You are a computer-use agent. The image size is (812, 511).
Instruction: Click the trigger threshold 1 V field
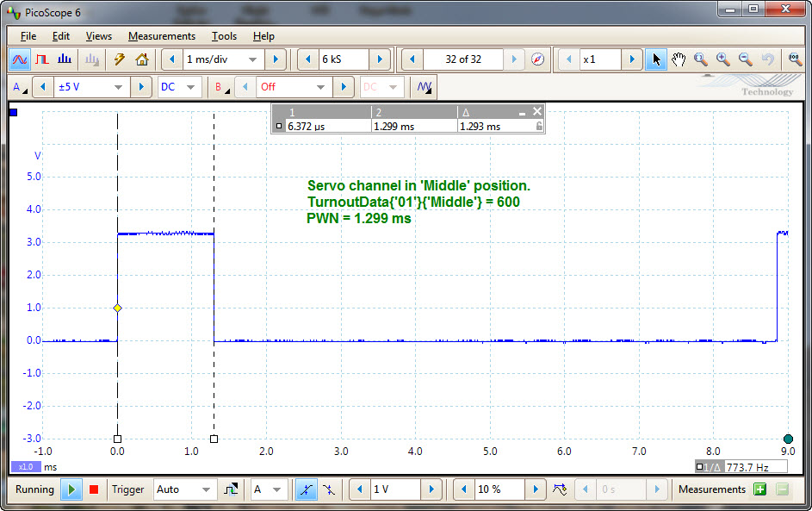pos(395,489)
